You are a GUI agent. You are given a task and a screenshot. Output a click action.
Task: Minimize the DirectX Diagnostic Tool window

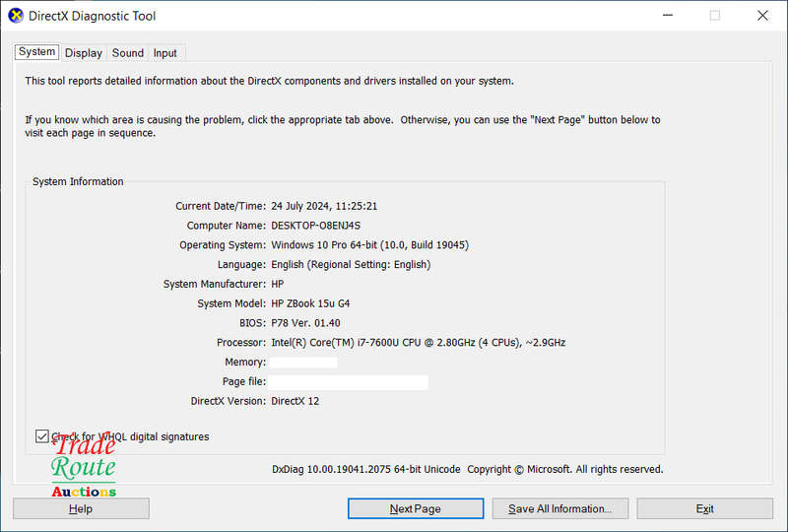pyautogui.click(x=668, y=16)
